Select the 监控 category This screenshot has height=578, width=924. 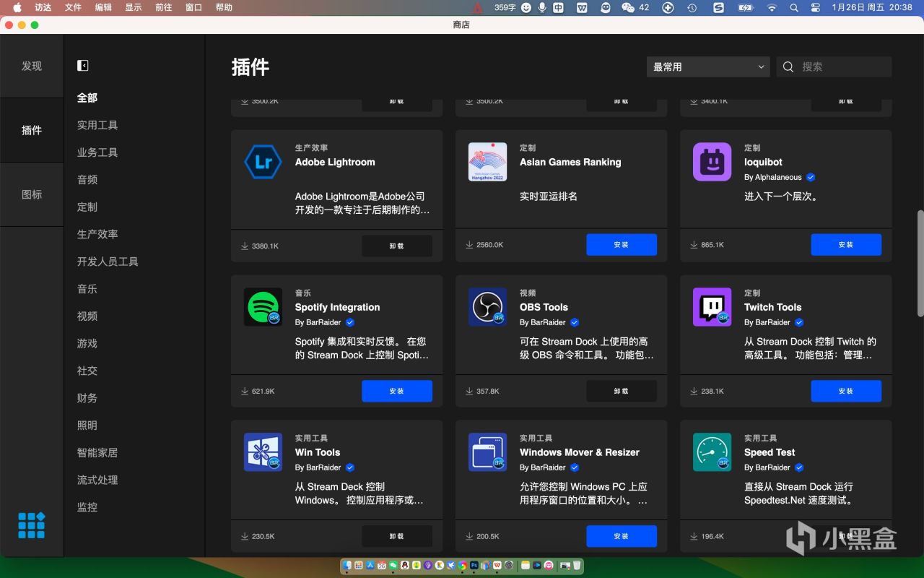pyautogui.click(x=87, y=507)
